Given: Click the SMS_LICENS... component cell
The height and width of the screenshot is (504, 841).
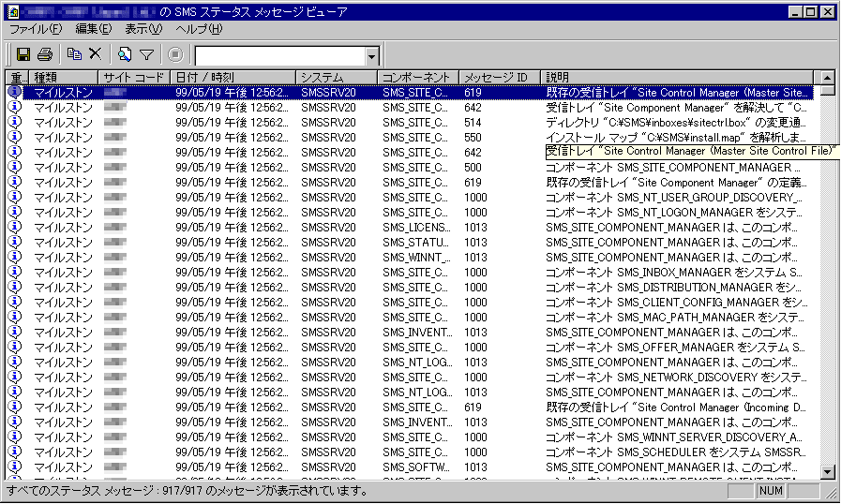Looking at the screenshot, I should click(416, 228).
